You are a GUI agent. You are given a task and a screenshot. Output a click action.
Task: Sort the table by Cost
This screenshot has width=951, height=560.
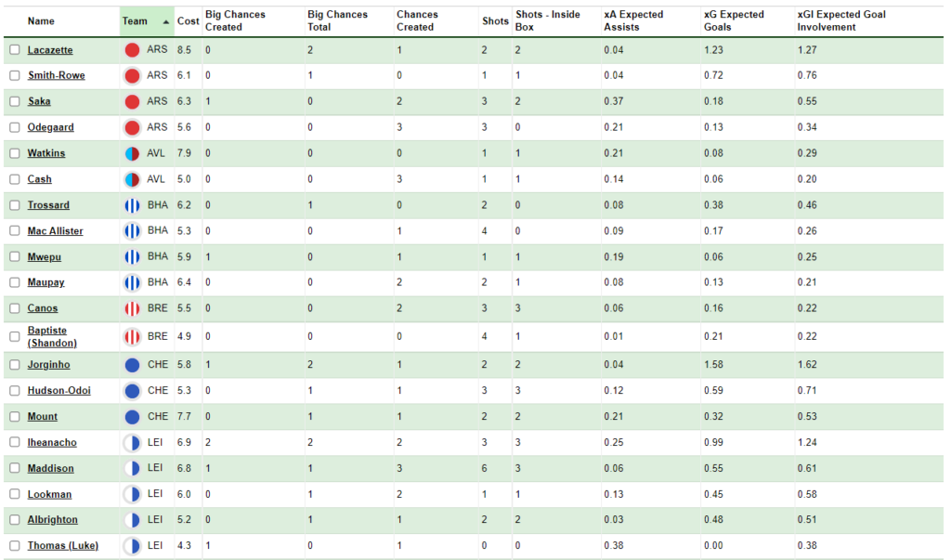(188, 20)
